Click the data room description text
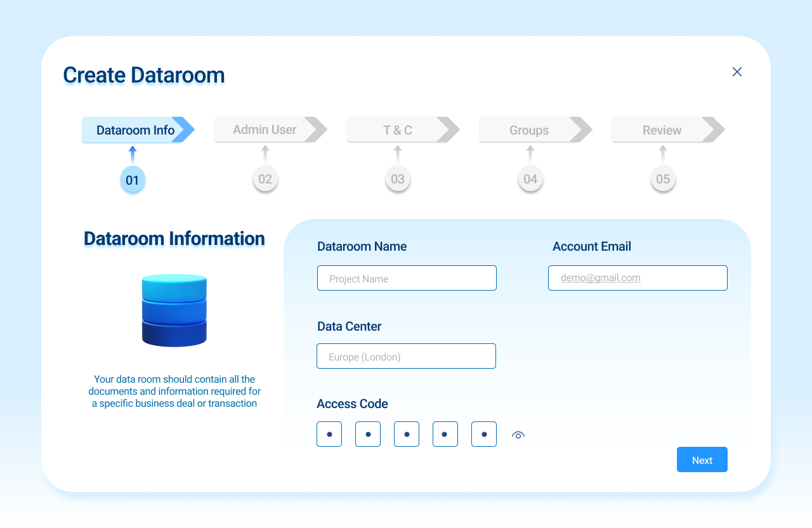Viewport: 812px width, 528px height. [174, 391]
